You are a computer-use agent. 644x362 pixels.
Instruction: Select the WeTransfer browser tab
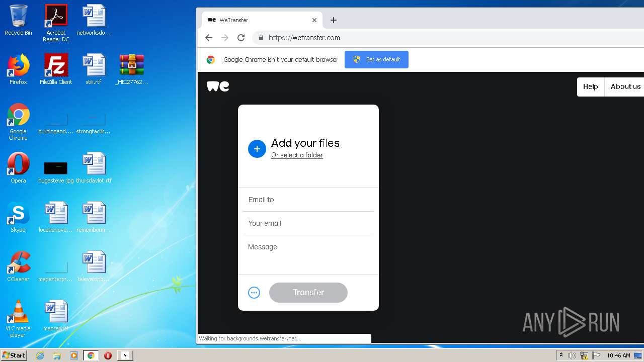(x=262, y=20)
